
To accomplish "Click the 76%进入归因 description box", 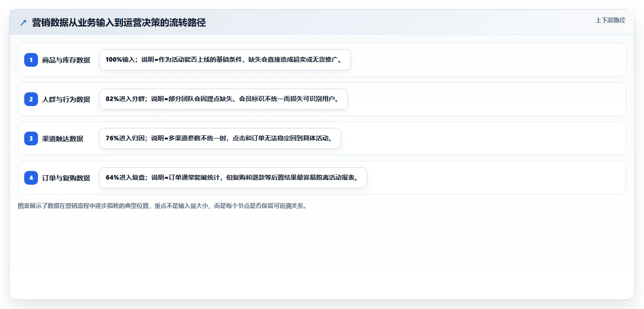I will [220, 139].
